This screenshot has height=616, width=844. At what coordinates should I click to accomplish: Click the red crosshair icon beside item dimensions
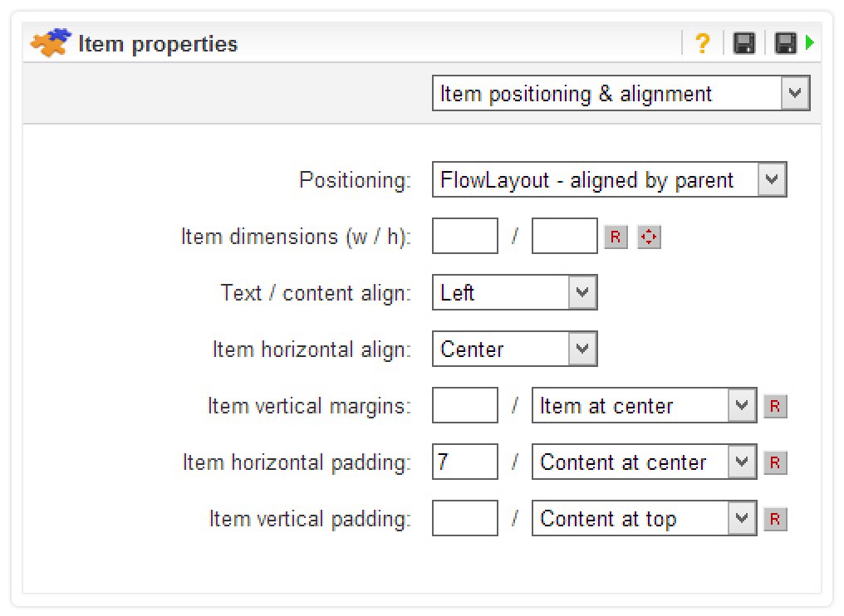(x=649, y=237)
